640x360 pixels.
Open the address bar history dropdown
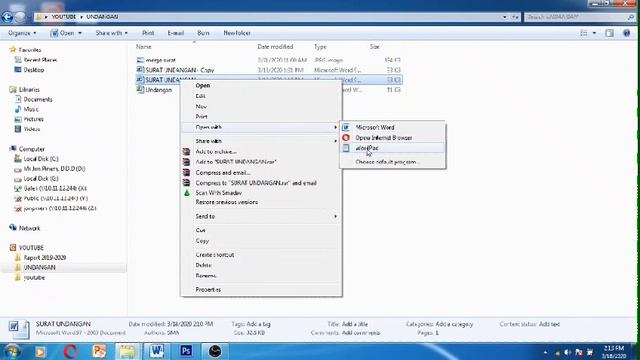click(x=504, y=17)
